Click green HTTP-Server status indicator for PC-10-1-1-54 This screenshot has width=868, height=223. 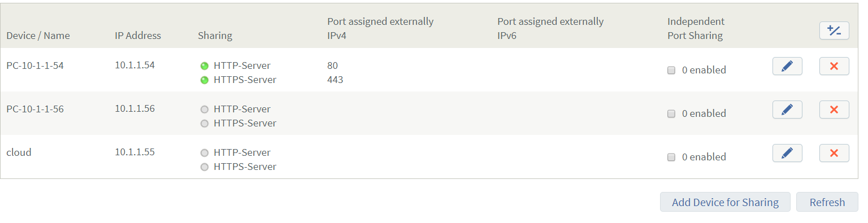(x=205, y=66)
